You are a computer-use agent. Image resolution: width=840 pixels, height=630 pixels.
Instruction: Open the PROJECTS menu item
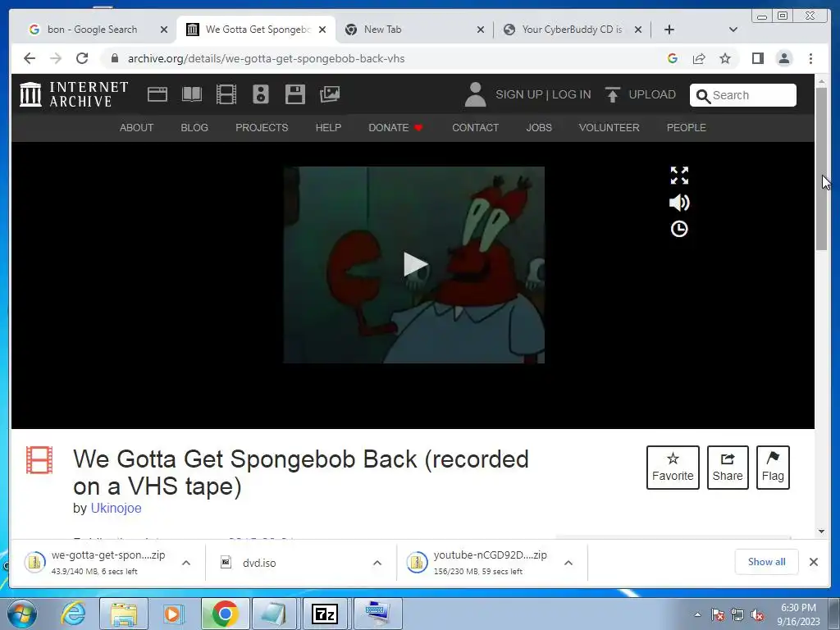pos(262,127)
